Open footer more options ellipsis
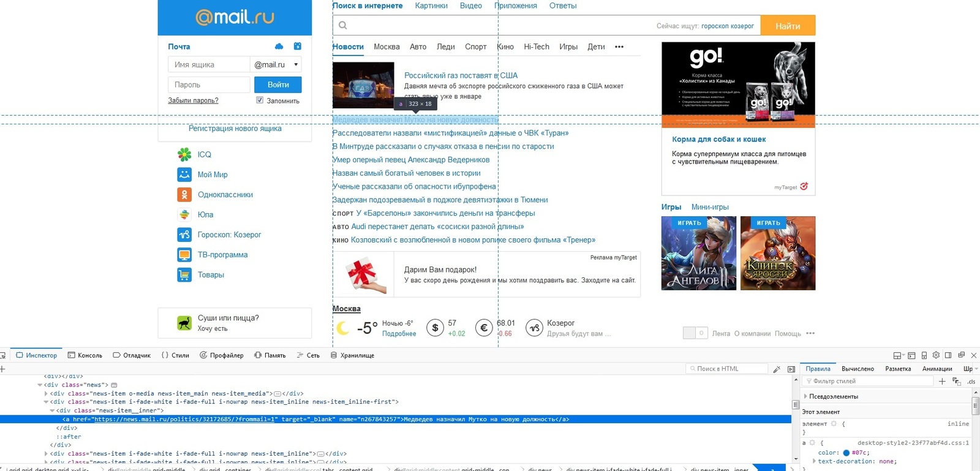The image size is (980, 471). tap(810, 333)
